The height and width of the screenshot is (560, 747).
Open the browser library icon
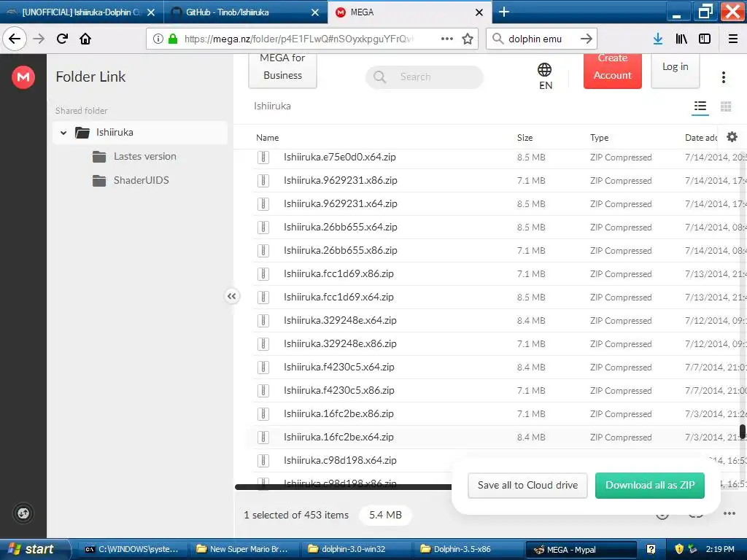coord(681,39)
